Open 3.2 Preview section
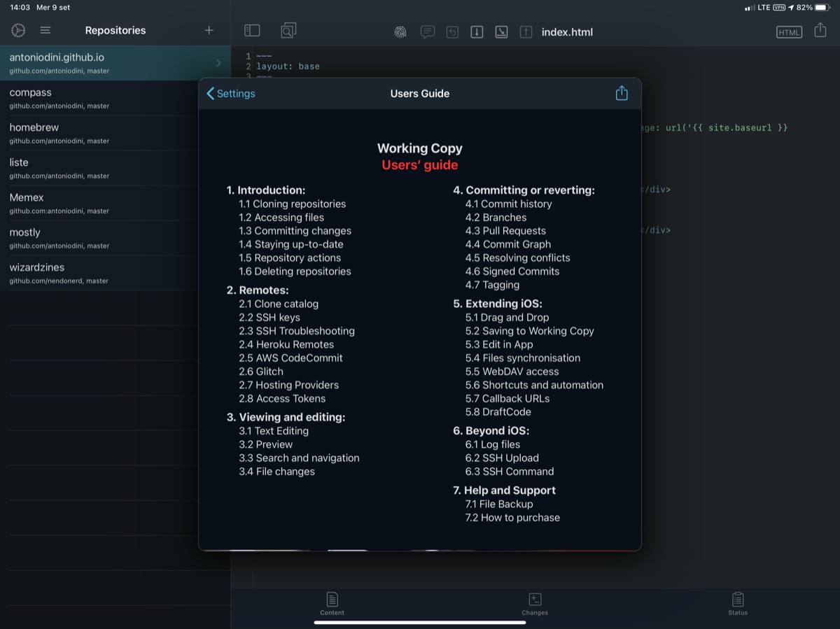This screenshot has height=629, width=840. [x=266, y=444]
